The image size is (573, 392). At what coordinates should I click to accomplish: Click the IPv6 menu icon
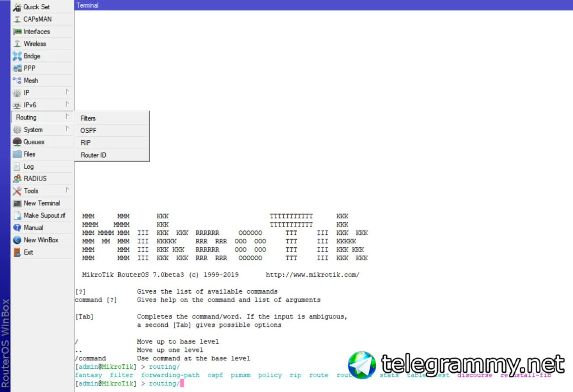17,105
